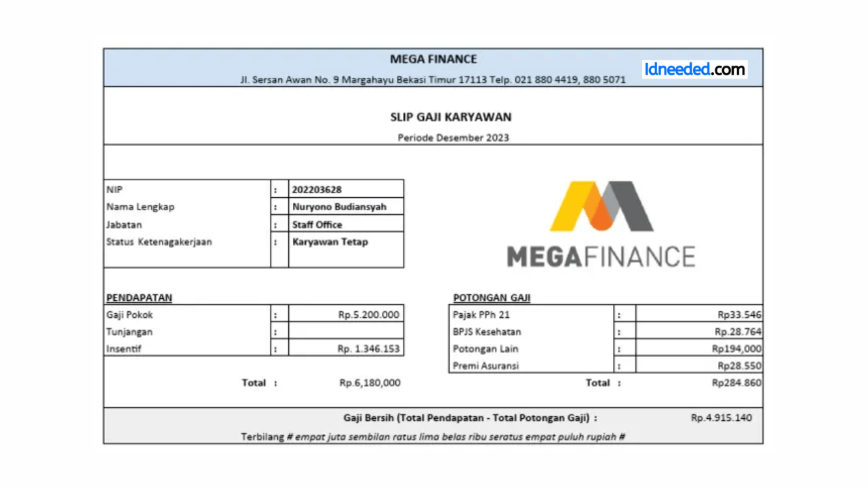Select the company address line text

(x=433, y=79)
